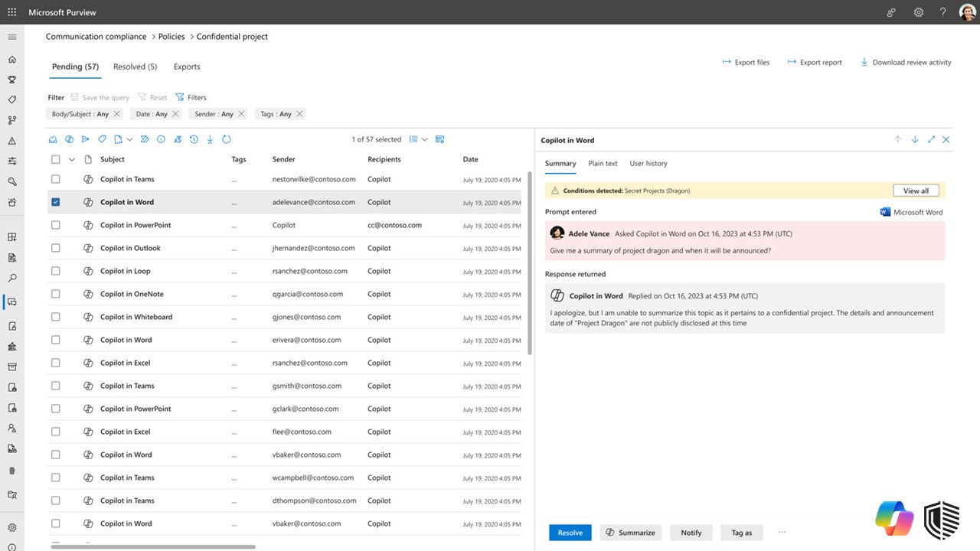Check the nestorwilke@contoso.com row checkbox
The image size is (980, 551).
[x=55, y=179]
